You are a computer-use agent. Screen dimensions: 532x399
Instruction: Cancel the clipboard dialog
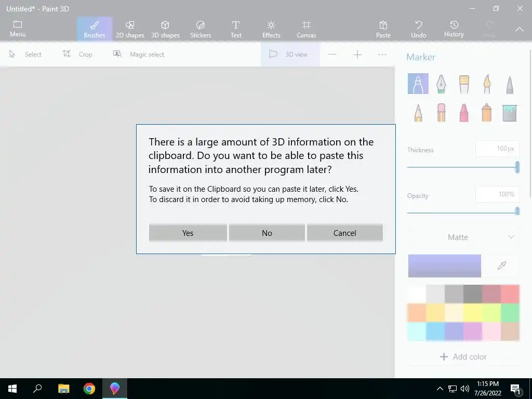(345, 233)
